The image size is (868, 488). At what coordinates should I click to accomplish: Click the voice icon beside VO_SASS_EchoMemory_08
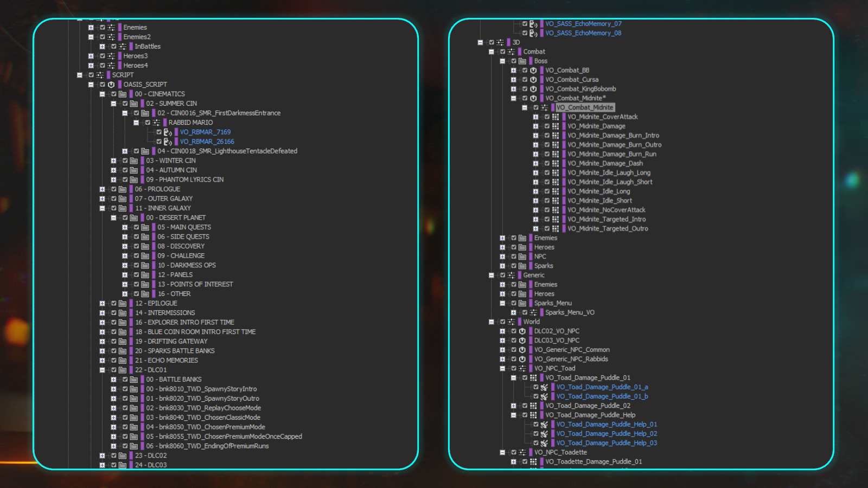(533, 33)
